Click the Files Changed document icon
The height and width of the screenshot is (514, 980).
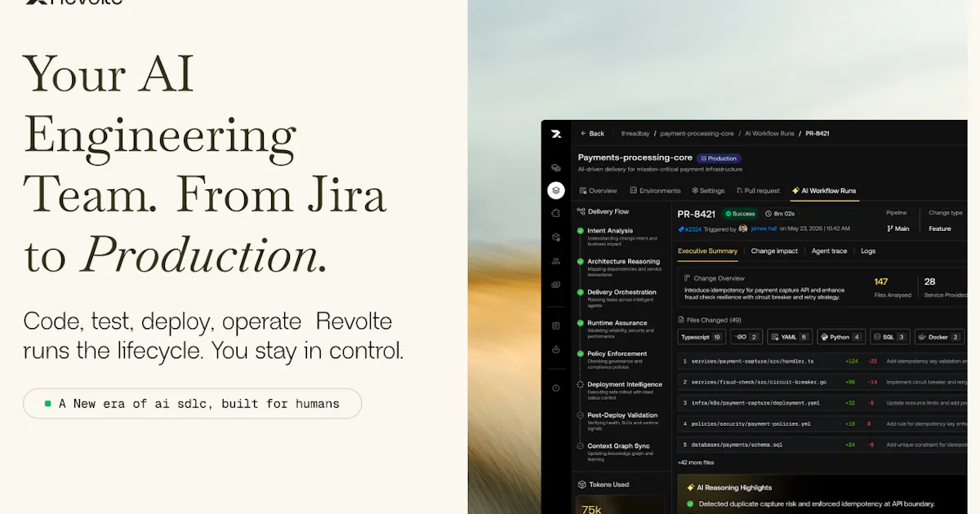[681, 320]
